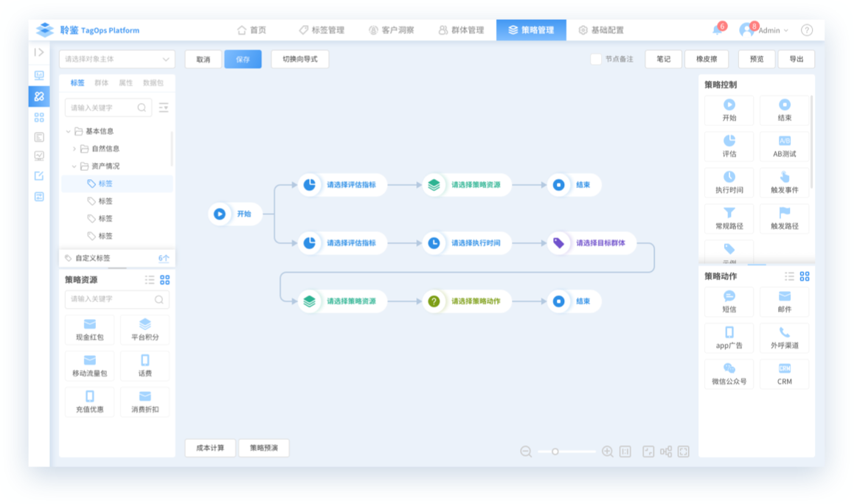Select 请选择策略动作 node on canvas
854x504 pixels.
(467, 301)
